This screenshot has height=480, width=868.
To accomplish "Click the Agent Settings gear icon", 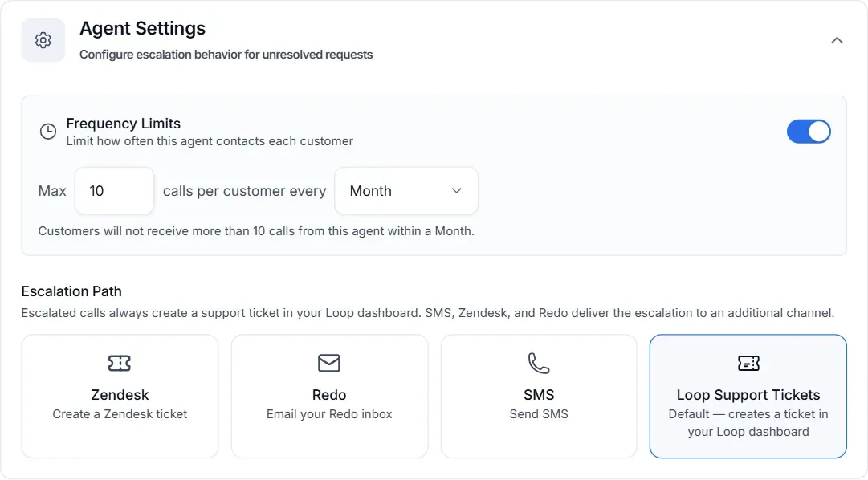I will coord(43,40).
